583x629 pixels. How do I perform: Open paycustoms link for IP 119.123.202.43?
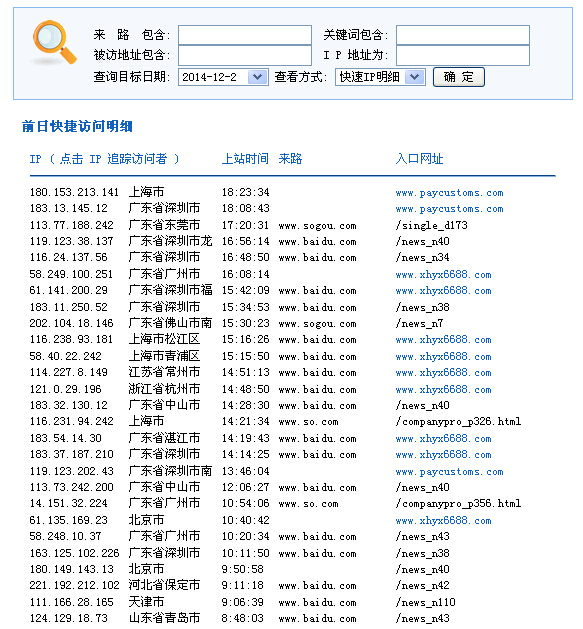449,472
